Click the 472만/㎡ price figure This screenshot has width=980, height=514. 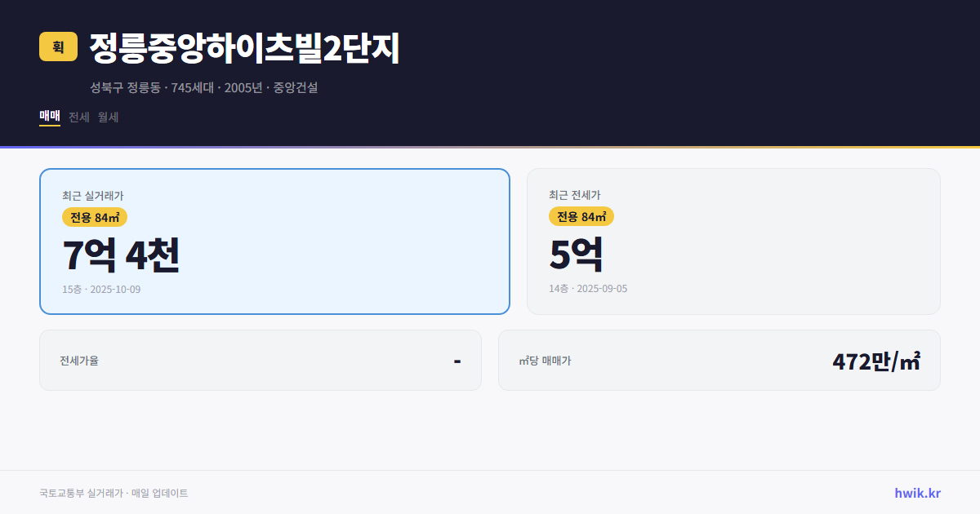tap(875, 360)
